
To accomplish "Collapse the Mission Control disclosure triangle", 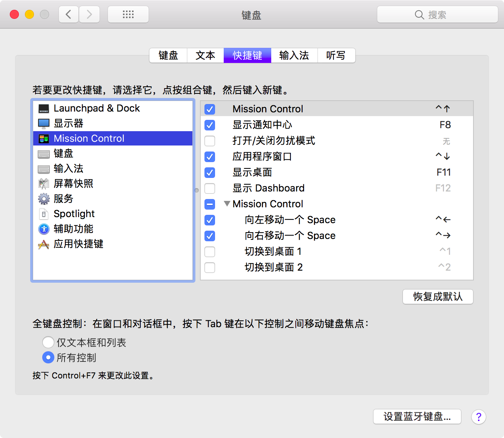I will click(x=227, y=204).
